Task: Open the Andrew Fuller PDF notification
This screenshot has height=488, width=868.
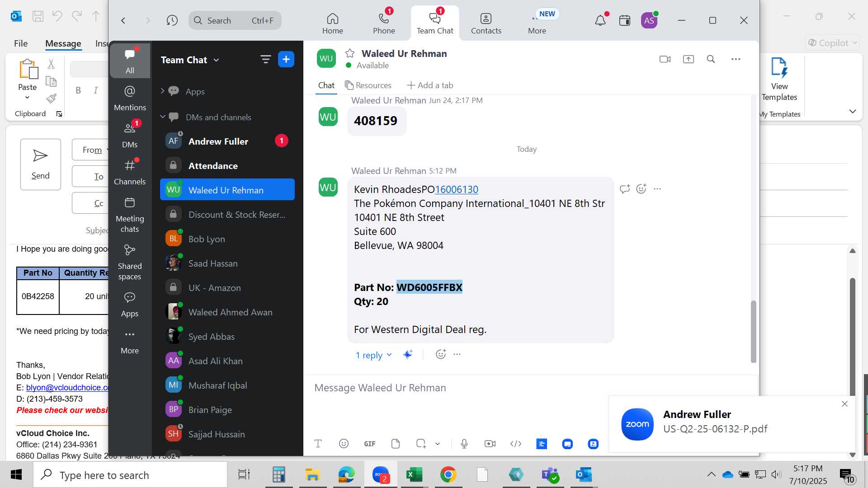Action: 732,424
